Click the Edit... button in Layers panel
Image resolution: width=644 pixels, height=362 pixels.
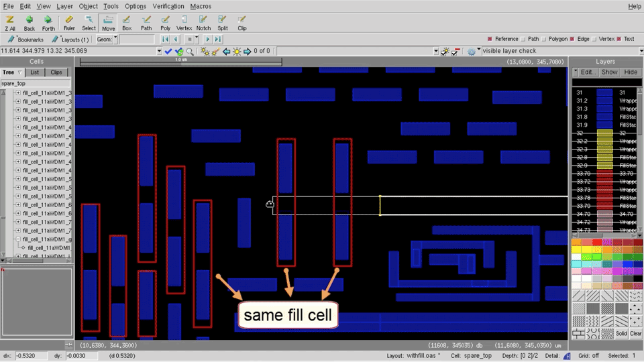(x=588, y=72)
